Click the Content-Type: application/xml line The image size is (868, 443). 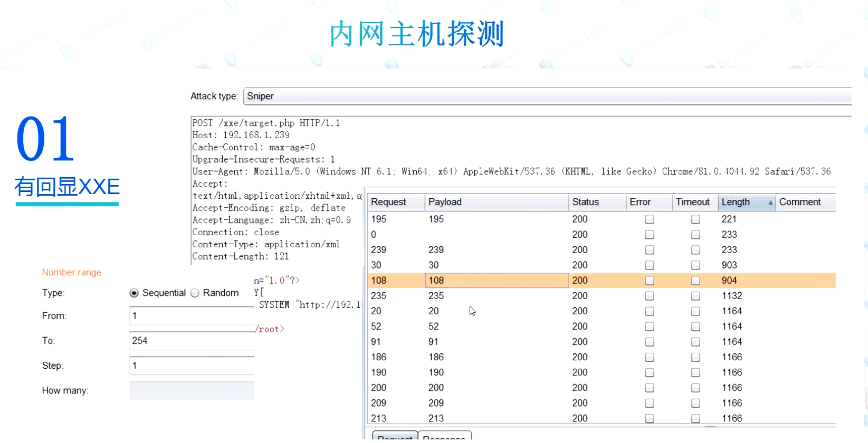266,244
